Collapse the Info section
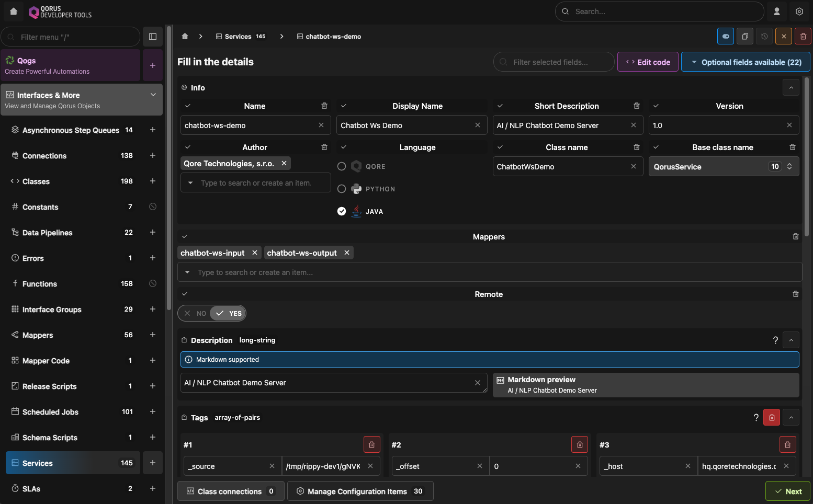Viewport: 813px width, 504px height. (791, 88)
